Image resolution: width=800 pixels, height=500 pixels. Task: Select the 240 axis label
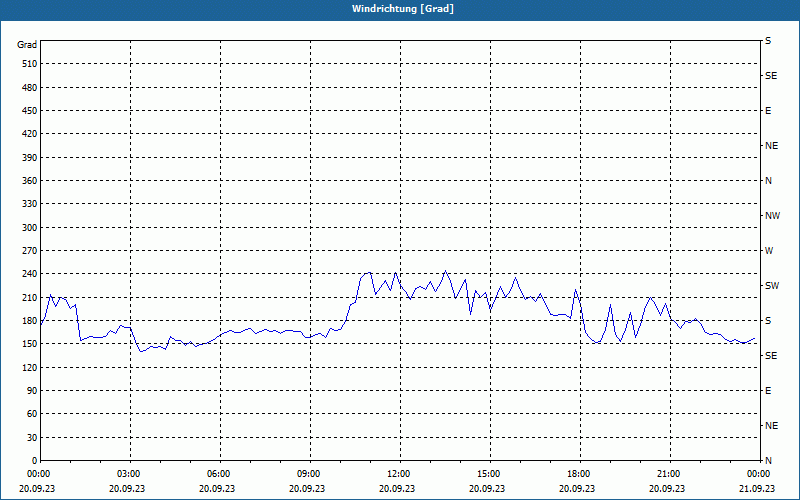tap(30, 274)
